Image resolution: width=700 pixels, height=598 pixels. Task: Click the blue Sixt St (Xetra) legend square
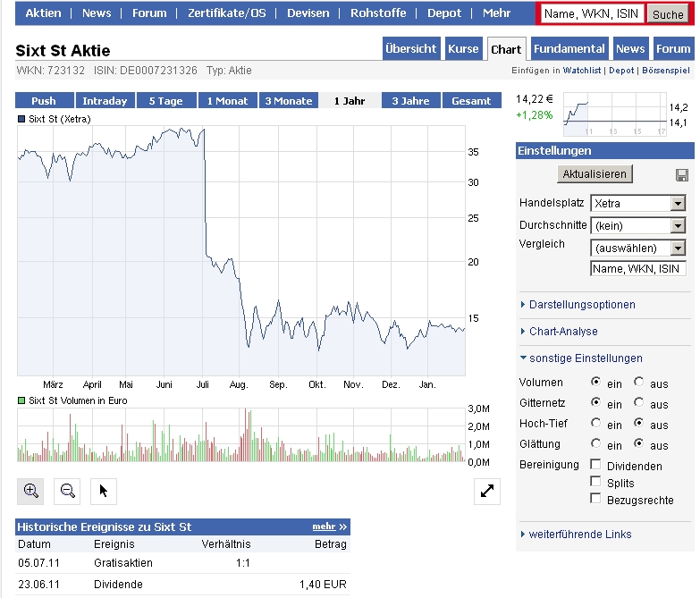click(21, 119)
